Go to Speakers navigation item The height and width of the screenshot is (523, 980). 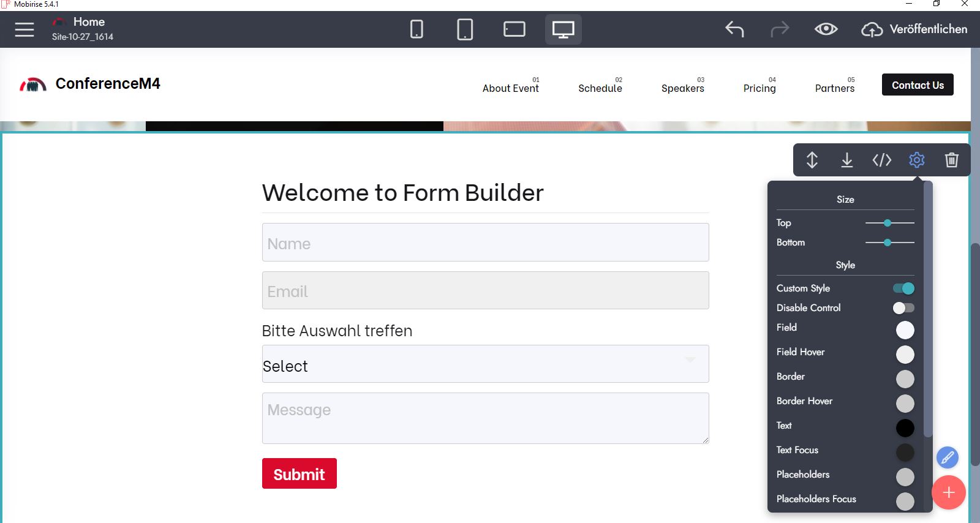682,88
